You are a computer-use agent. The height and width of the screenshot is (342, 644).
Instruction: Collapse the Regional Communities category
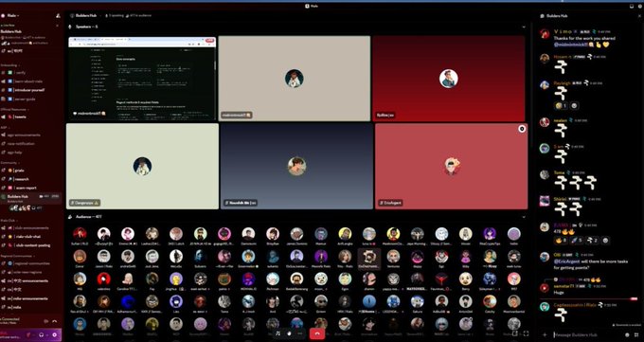click(16, 256)
